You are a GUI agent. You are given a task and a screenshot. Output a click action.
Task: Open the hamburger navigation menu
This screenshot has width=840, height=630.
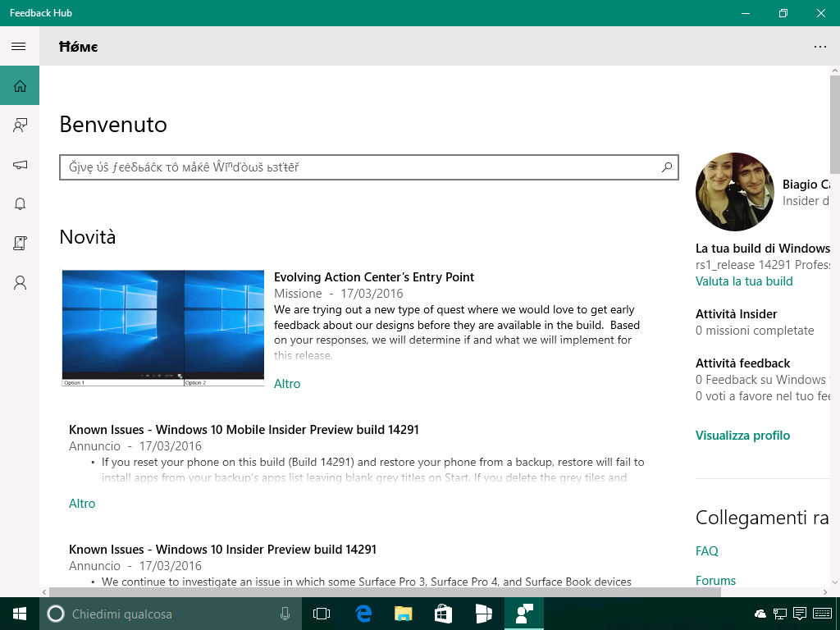(x=19, y=46)
